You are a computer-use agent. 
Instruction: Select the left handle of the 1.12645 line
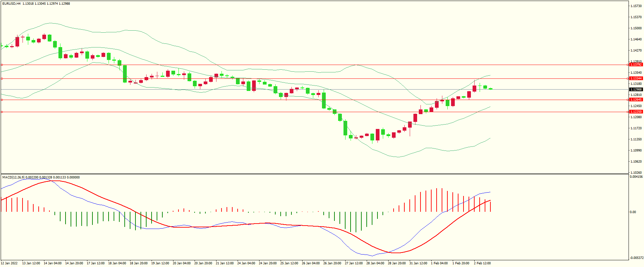[2, 100]
